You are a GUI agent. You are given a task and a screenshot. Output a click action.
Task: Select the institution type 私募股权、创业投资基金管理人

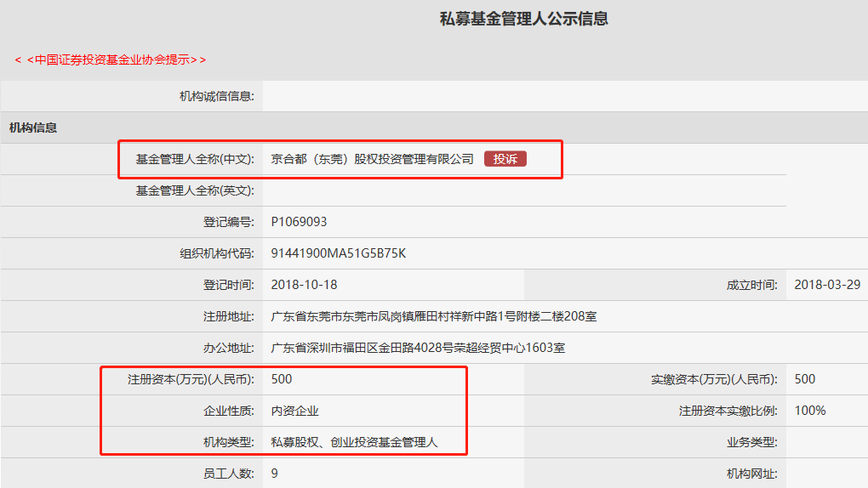pyautogui.click(x=354, y=443)
